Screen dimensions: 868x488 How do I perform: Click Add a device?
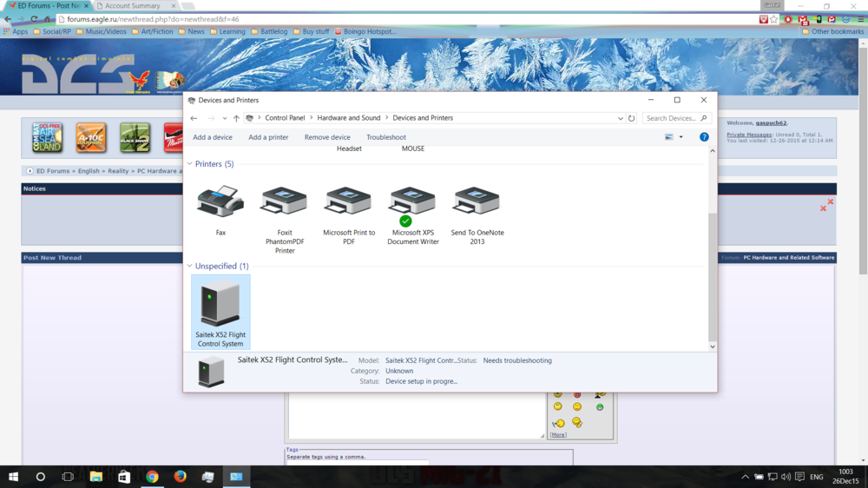click(x=213, y=137)
